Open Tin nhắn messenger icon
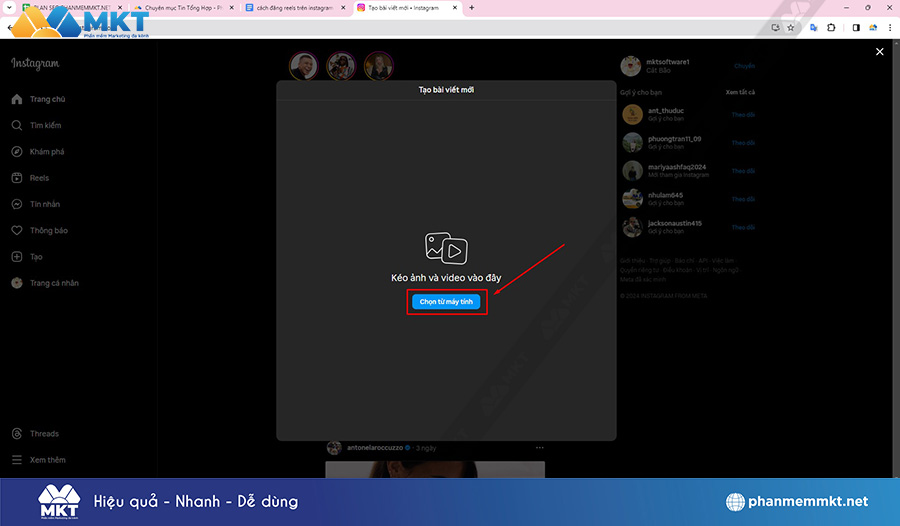Image resolution: width=900 pixels, height=526 pixels. point(17,204)
